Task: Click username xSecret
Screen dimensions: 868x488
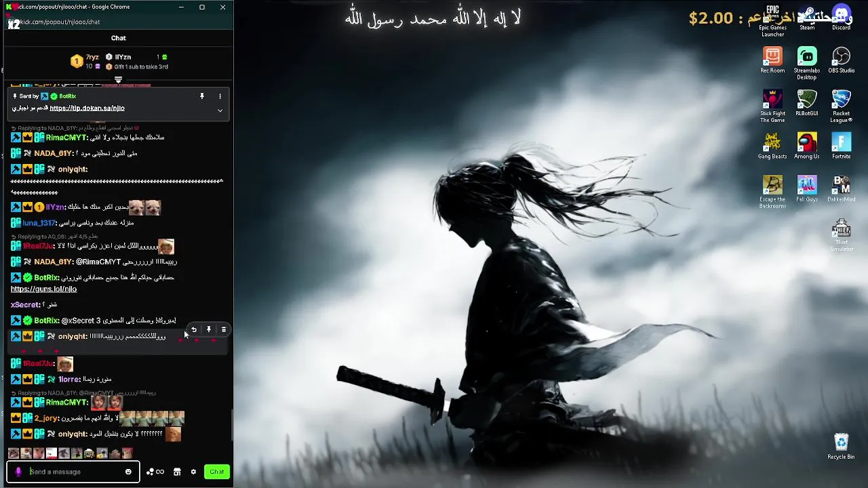Action: pyautogui.click(x=25, y=305)
